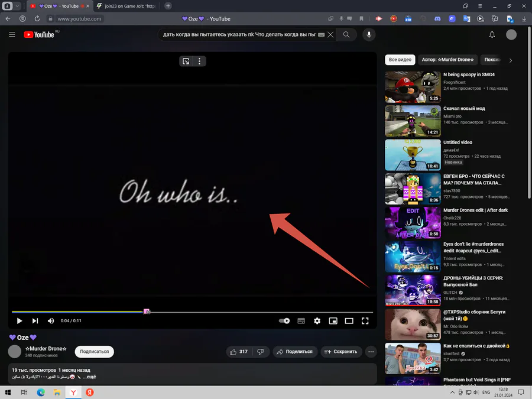This screenshot has height=399, width=532.
Task: Click the Сохранить save button
Action: click(341, 352)
